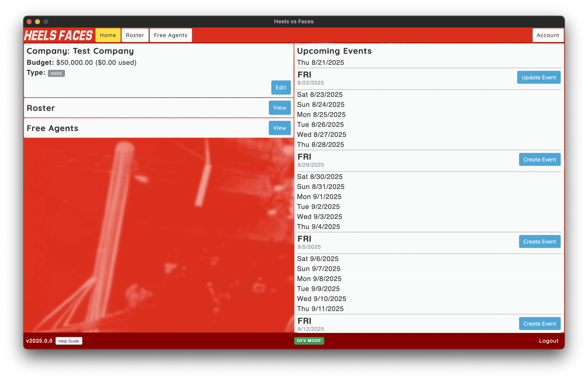This screenshot has width=588, height=380.
Task: Select the date Thu 8/21/2025
Action: coord(320,63)
